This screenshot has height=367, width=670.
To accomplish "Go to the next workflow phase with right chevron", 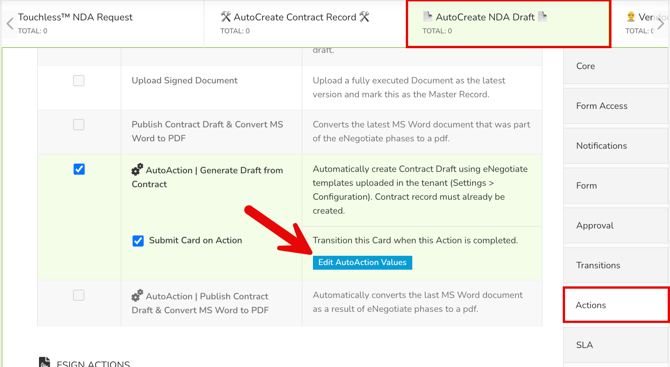I will pos(661,23).
